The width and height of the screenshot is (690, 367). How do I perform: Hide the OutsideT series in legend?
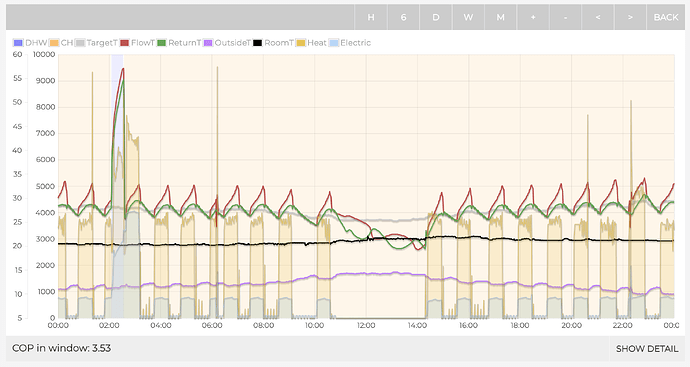(227, 43)
